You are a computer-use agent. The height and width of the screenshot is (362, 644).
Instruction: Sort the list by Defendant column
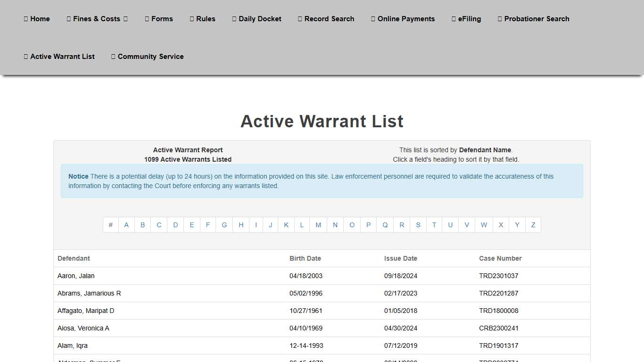74,258
